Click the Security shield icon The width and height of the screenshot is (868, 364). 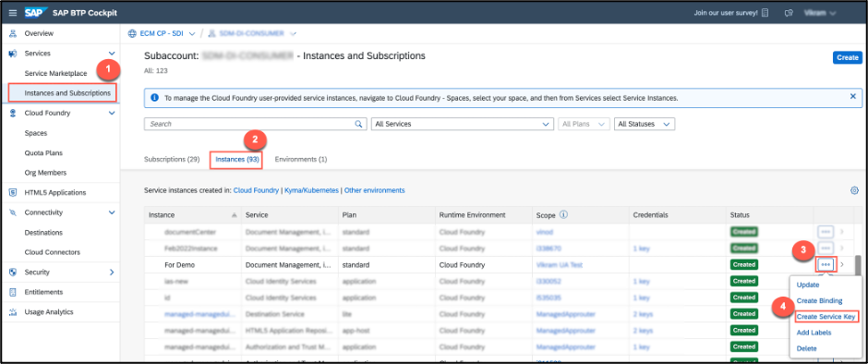13,272
